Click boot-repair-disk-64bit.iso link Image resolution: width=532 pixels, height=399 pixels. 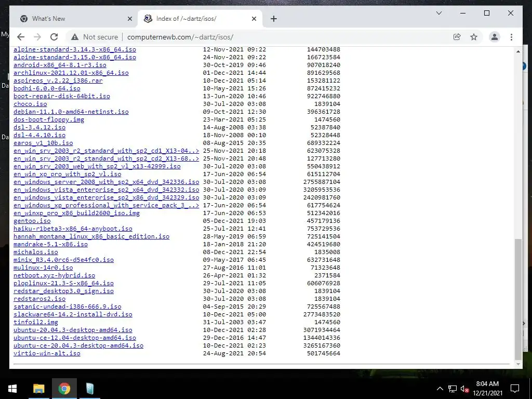[62, 96]
